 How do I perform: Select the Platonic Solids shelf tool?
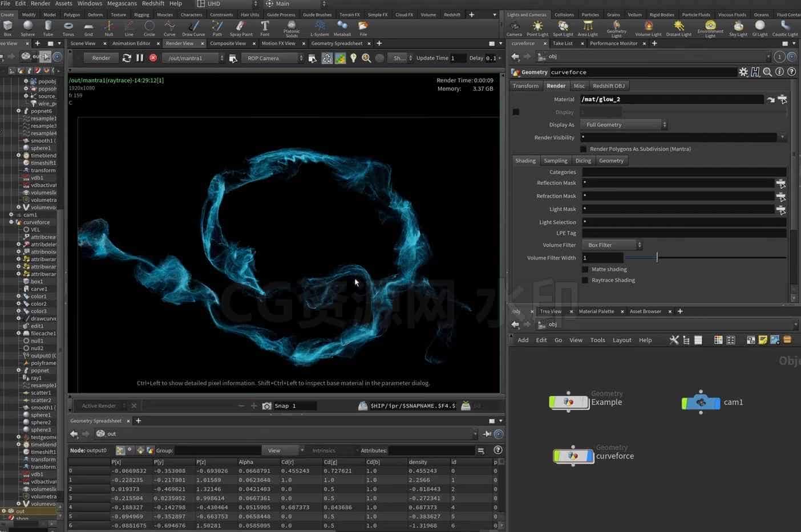pyautogui.click(x=292, y=29)
